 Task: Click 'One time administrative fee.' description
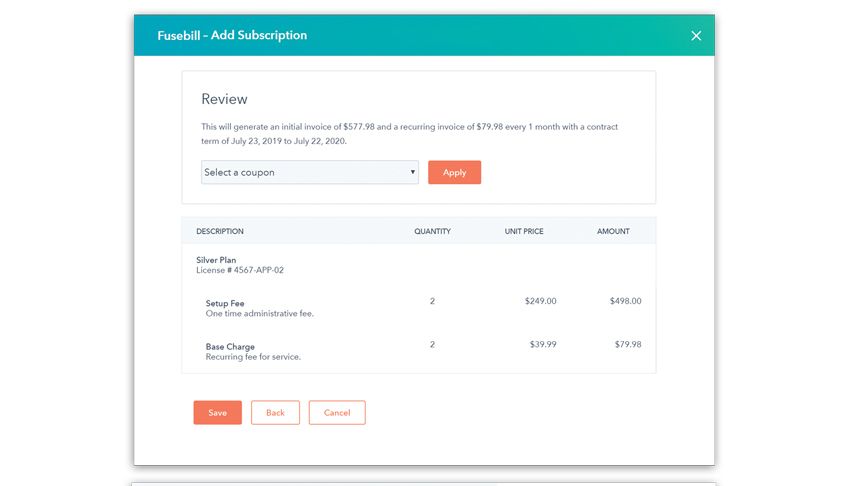[259, 314]
